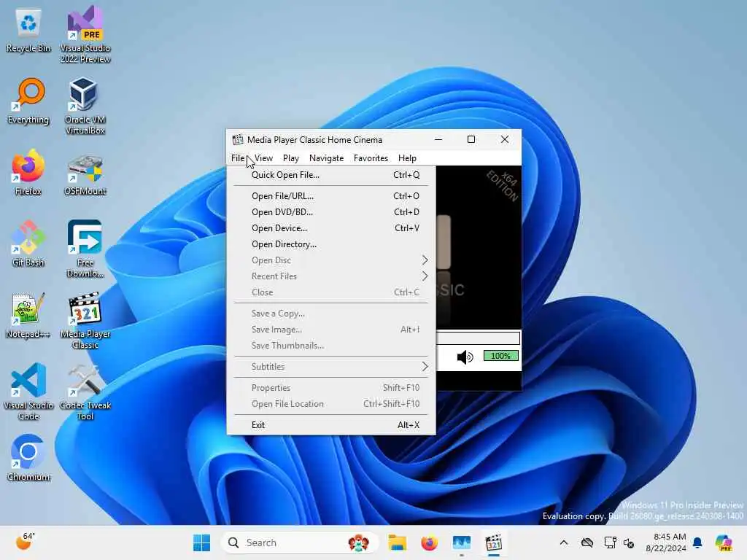
Task: Select the Git Bash desktop shortcut
Action: click(28, 244)
